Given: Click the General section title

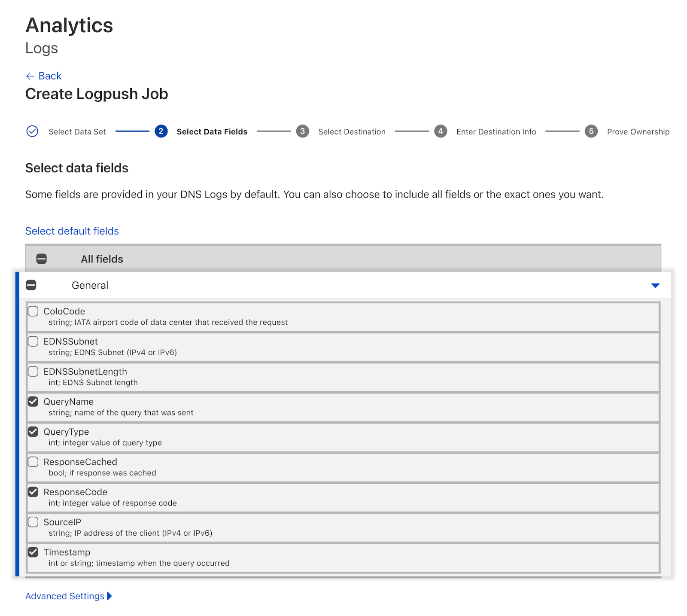Looking at the screenshot, I should tap(90, 285).
